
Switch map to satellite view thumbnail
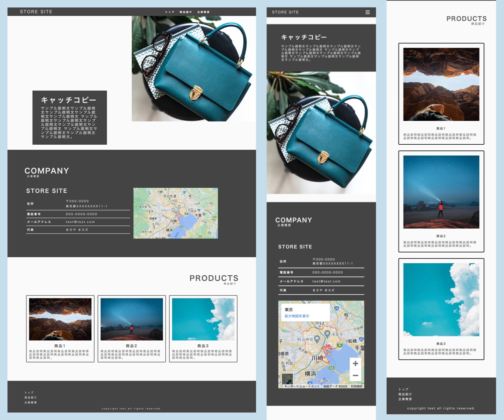tap(287, 379)
